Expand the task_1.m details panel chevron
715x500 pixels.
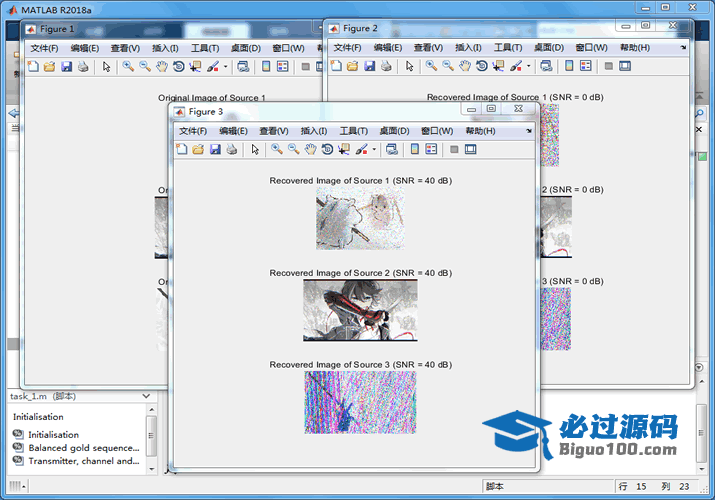pyautogui.click(x=147, y=396)
